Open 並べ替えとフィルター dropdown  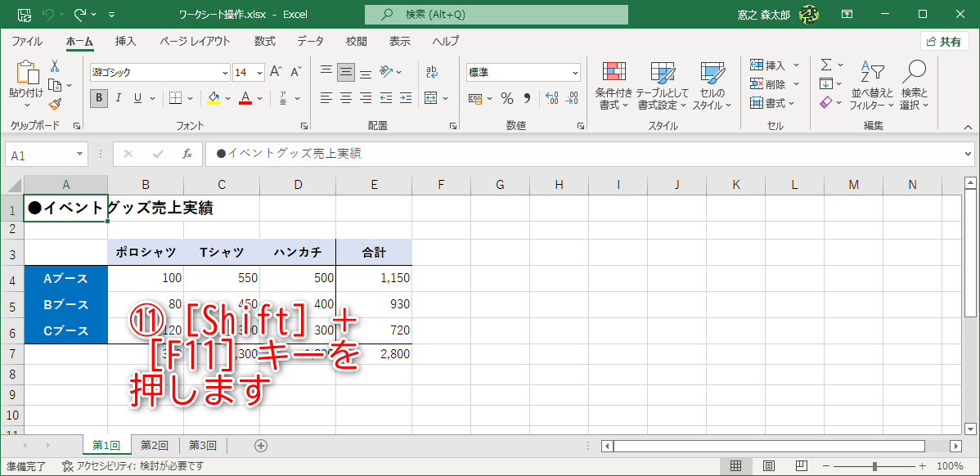(x=873, y=86)
